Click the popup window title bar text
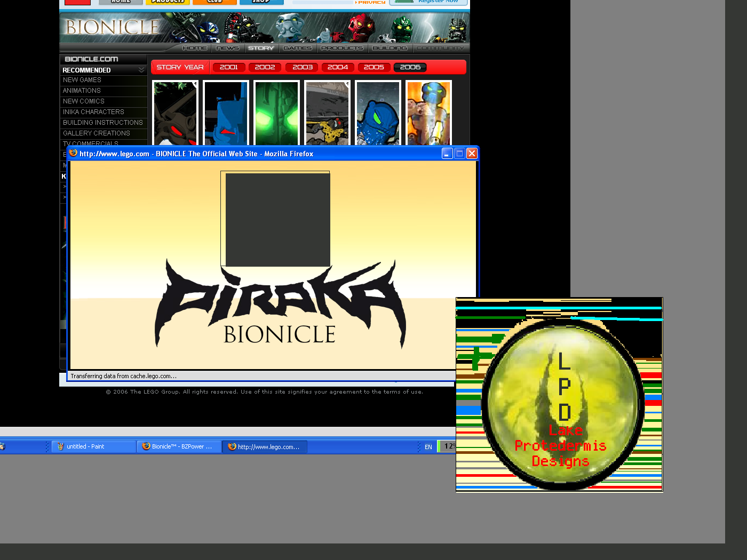The width and height of the screenshot is (747, 560). point(196,154)
